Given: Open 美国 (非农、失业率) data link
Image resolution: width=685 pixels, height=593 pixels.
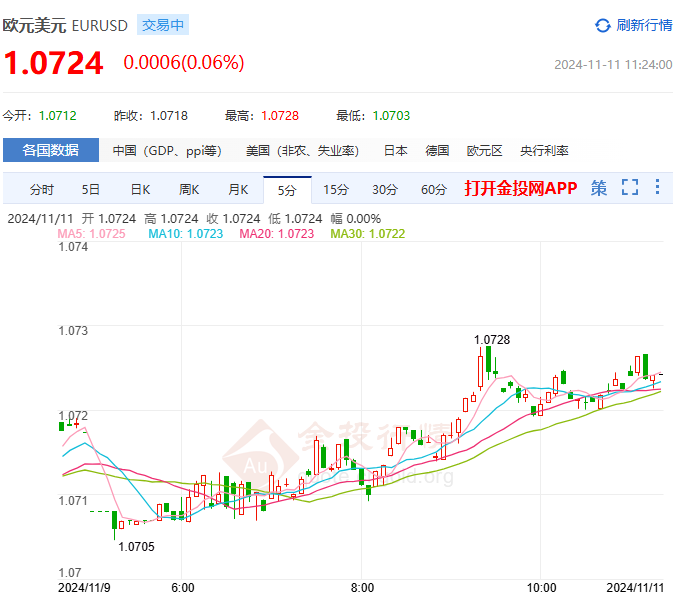Looking at the screenshot, I should [302, 151].
